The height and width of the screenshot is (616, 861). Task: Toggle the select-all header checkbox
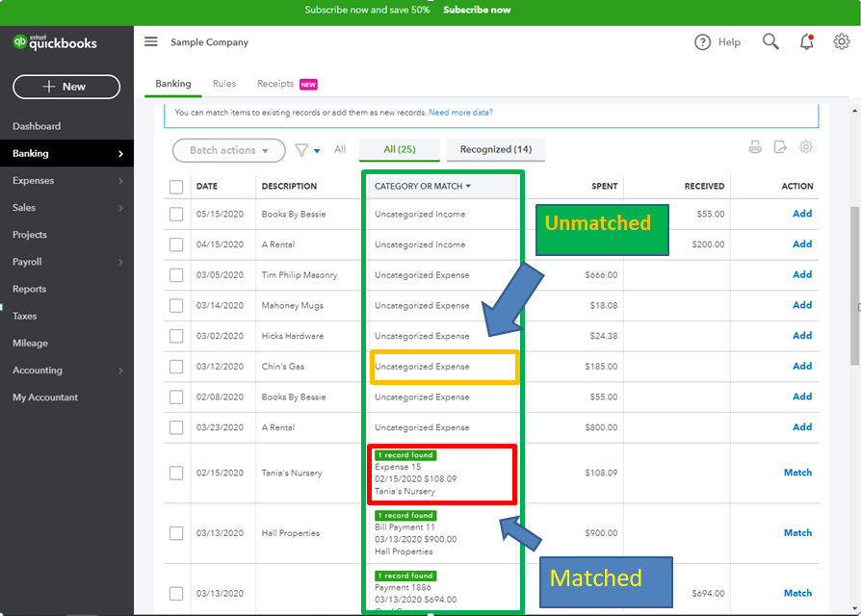point(176,187)
